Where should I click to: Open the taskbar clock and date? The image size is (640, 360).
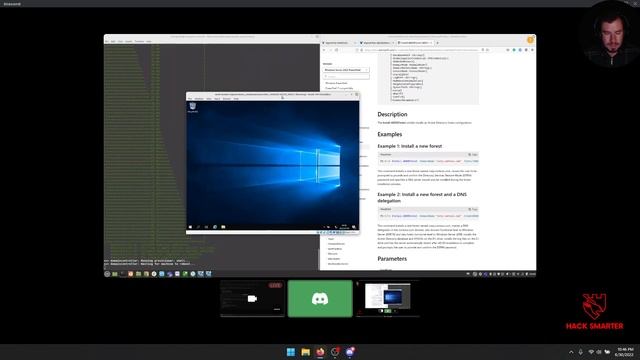coord(624,352)
